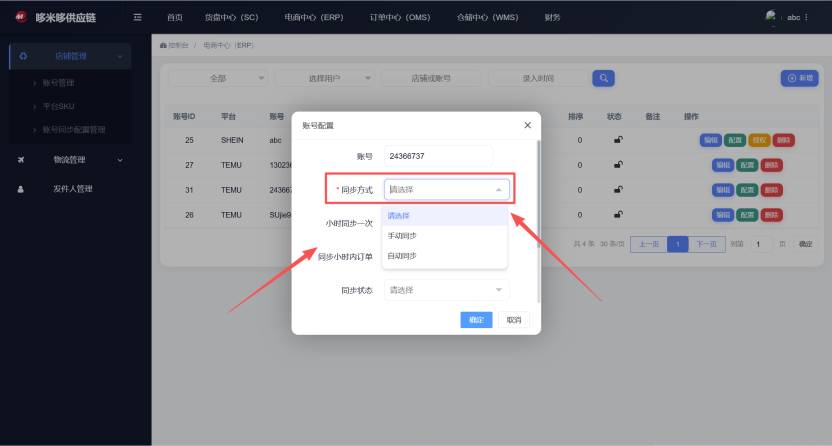Click the 排序 column header
The image size is (832, 446).
[575, 116]
